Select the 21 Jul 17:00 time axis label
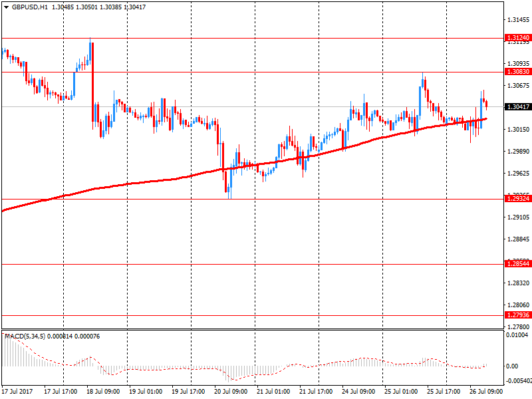Viewport: 532px width, 399px height. tap(316, 391)
